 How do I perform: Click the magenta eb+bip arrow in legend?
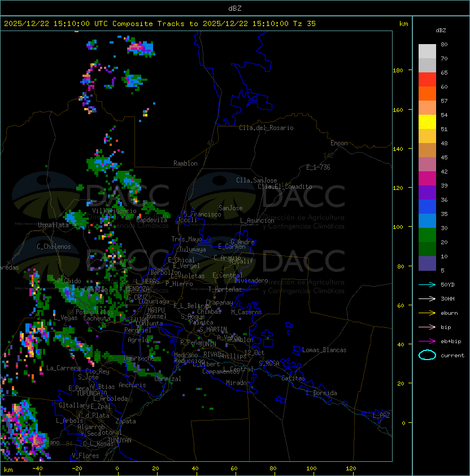(x=427, y=341)
